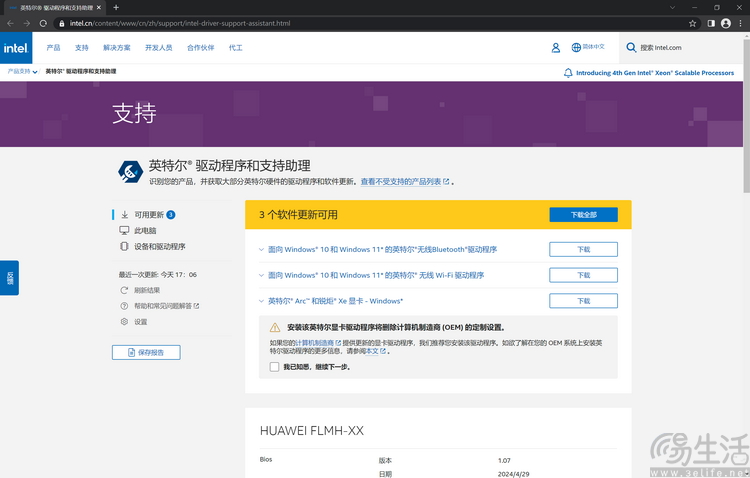
Task: Bookmark this page with the star icon
Action: pos(693,23)
